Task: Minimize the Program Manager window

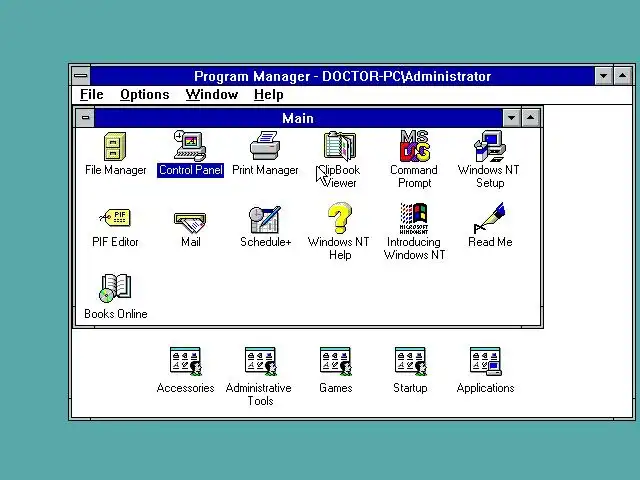Action: pyautogui.click(x=604, y=76)
